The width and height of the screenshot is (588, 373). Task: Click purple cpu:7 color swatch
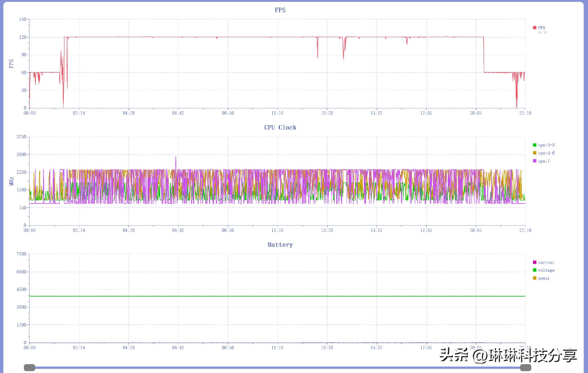(x=535, y=161)
